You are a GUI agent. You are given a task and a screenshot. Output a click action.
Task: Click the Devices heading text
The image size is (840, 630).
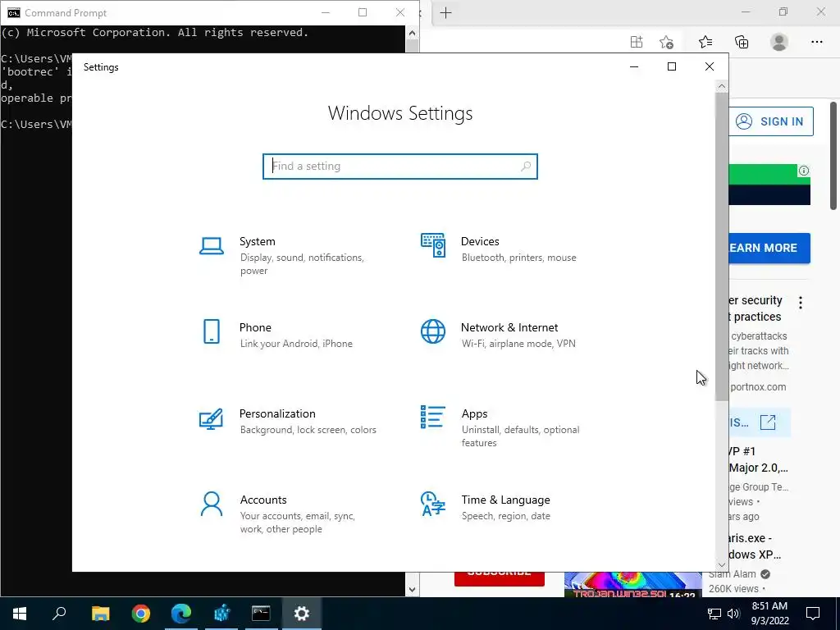point(480,242)
